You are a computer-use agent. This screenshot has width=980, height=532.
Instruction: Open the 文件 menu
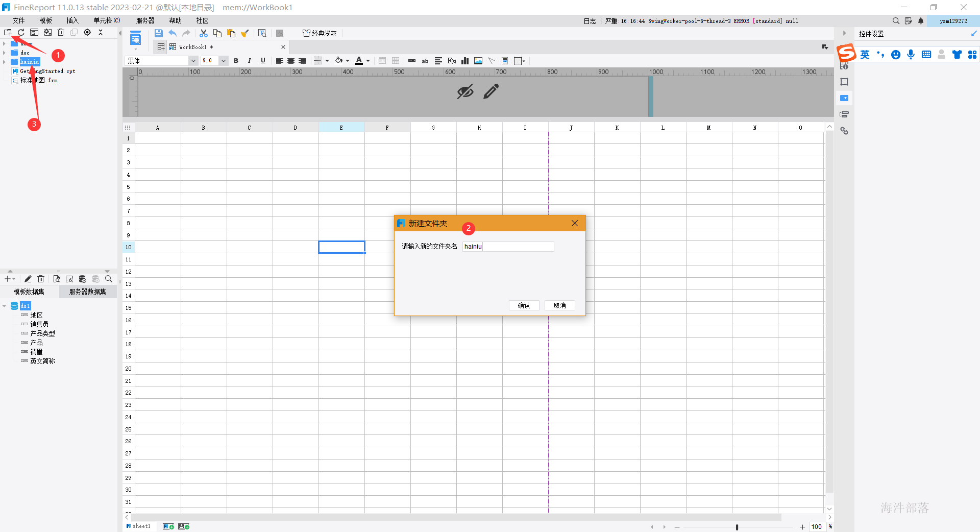pyautogui.click(x=19, y=20)
